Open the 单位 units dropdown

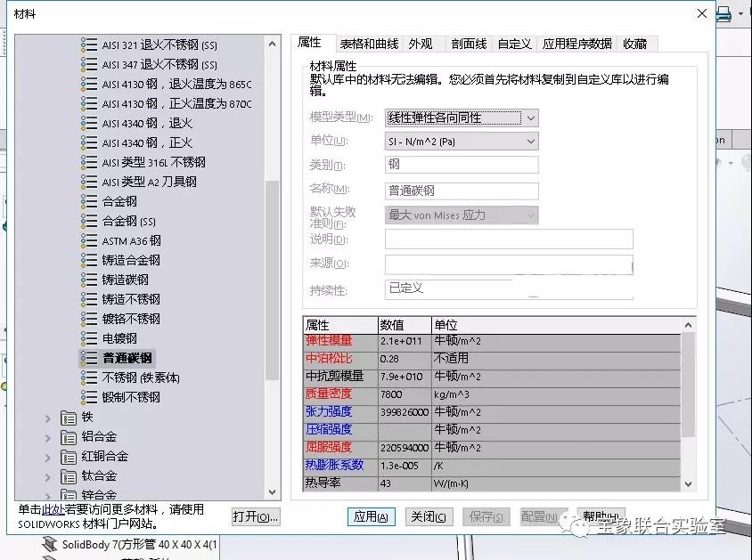click(x=531, y=142)
